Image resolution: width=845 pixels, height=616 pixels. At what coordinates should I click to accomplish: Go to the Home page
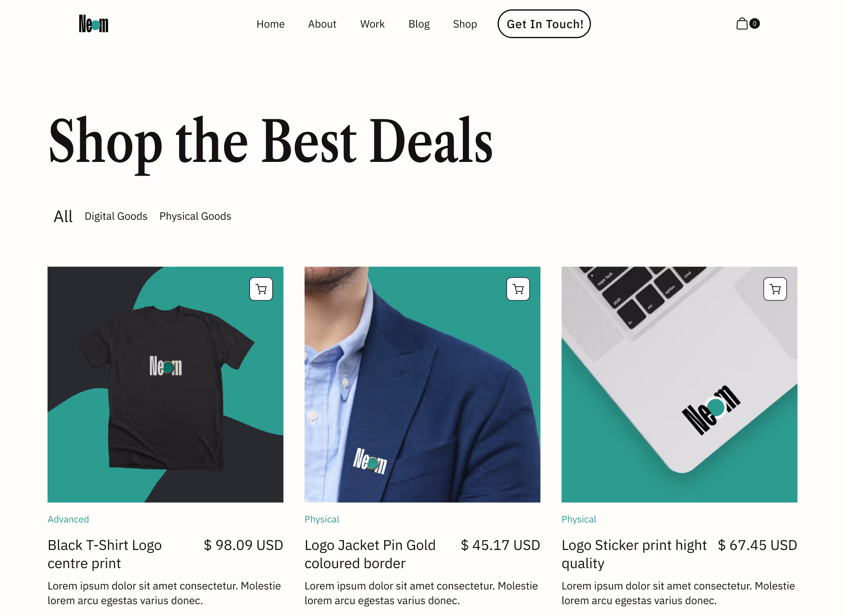(x=270, y=24)
